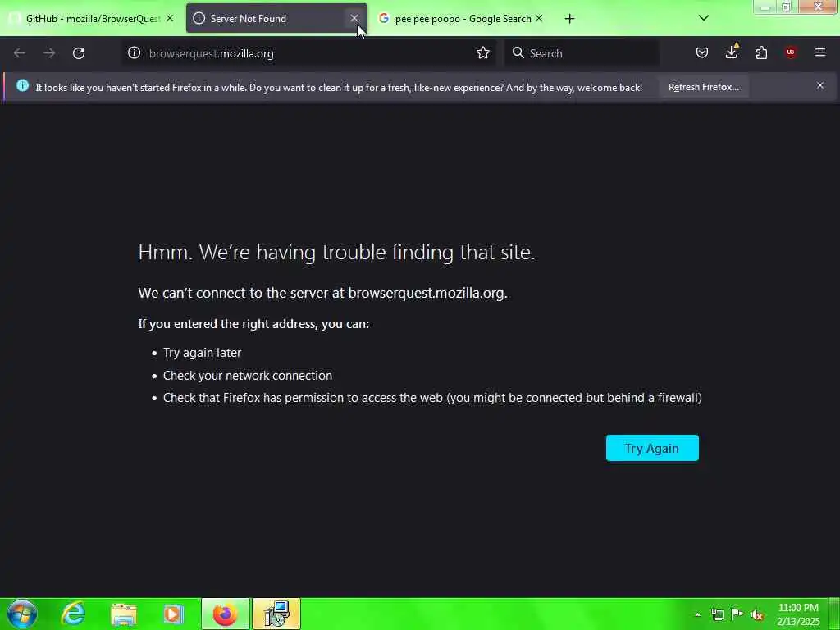Close the Google Search tab
840x630 pixels.
539,19
